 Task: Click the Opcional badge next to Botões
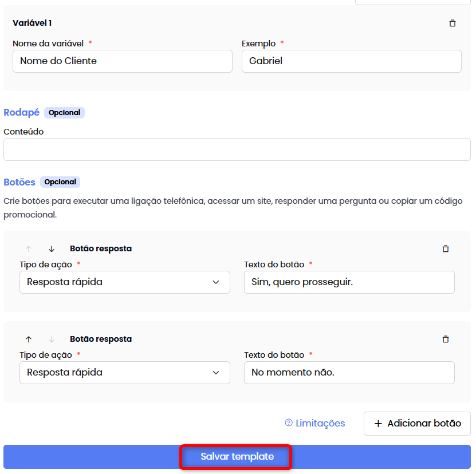pos(60,182)
